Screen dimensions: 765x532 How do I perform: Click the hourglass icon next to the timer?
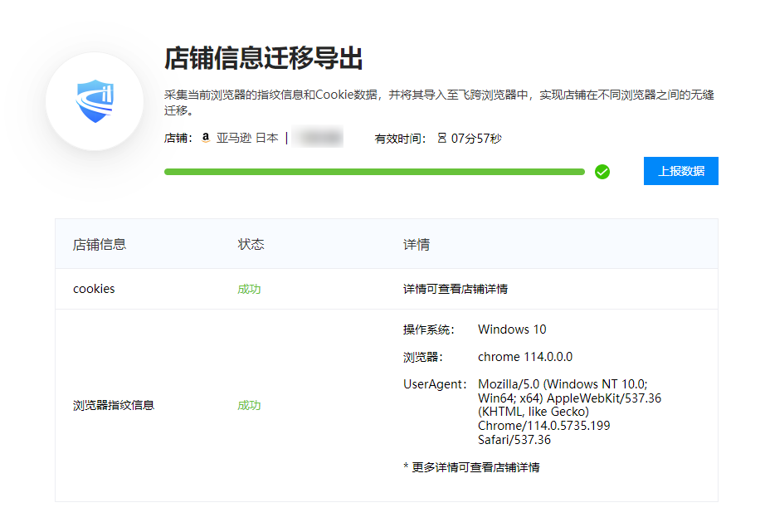[x=441, y=139]
